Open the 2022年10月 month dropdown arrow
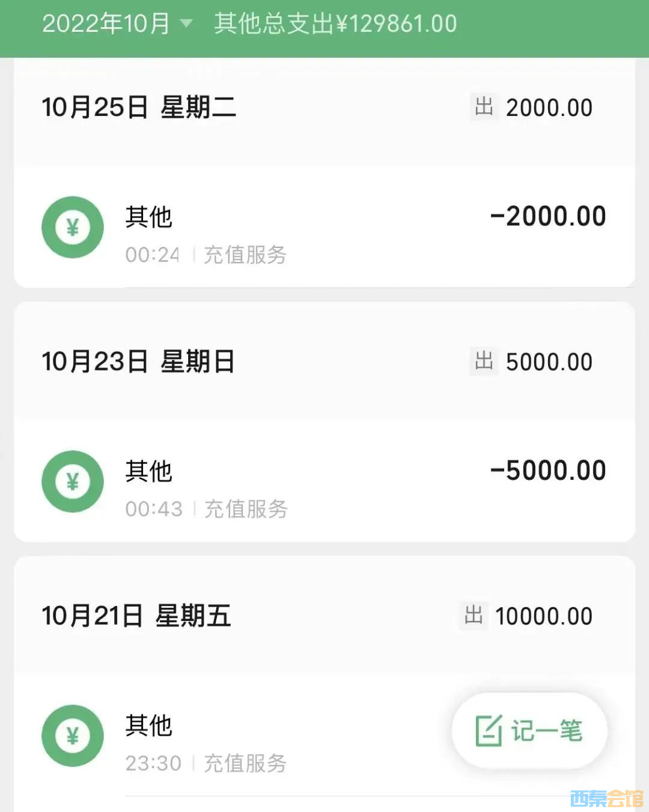This screenshot has width=649, height=812. coord(186,24)
